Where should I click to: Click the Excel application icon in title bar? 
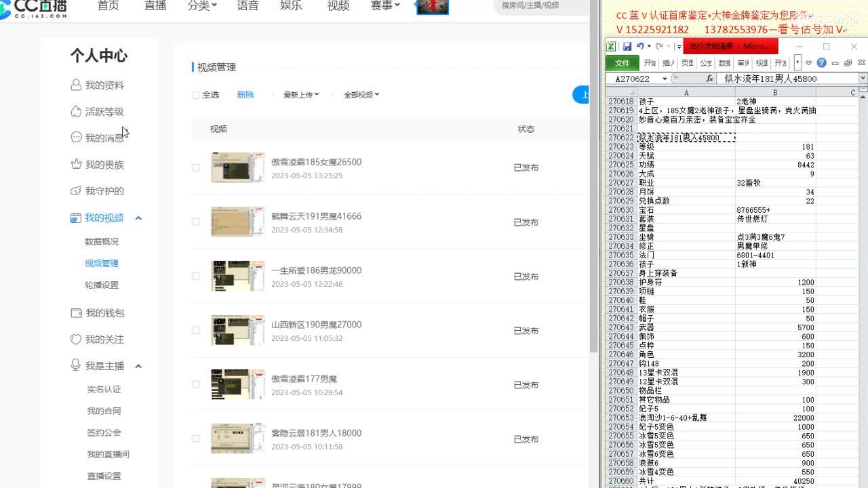pos(610,46)
